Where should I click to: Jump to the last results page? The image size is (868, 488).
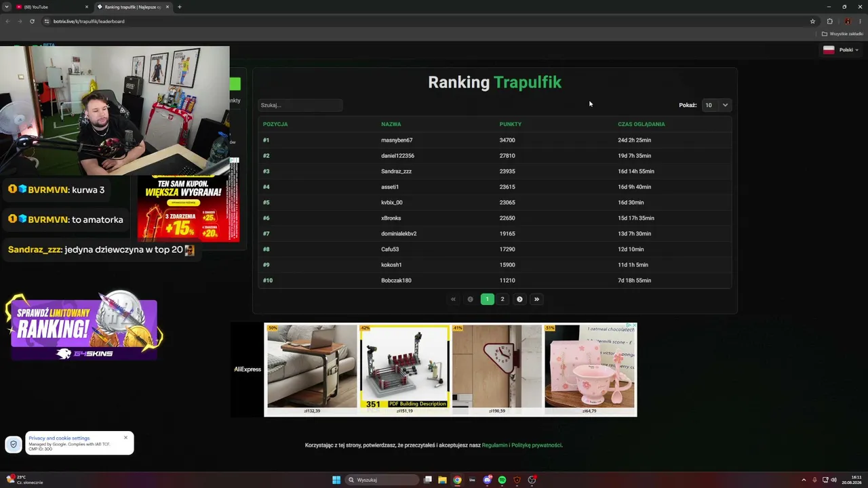(536, 299)
